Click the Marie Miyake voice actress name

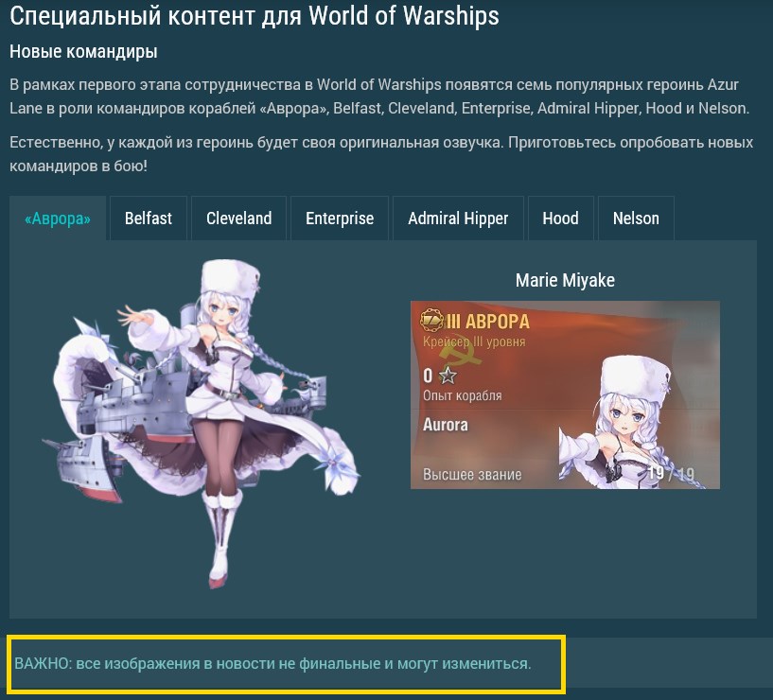[x=565, y=281]
